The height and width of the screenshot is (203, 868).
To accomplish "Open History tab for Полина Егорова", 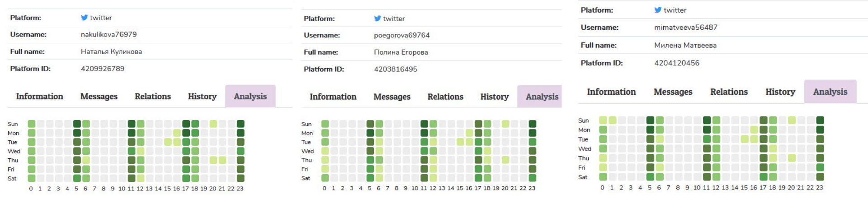I will (x=494, y=97).
